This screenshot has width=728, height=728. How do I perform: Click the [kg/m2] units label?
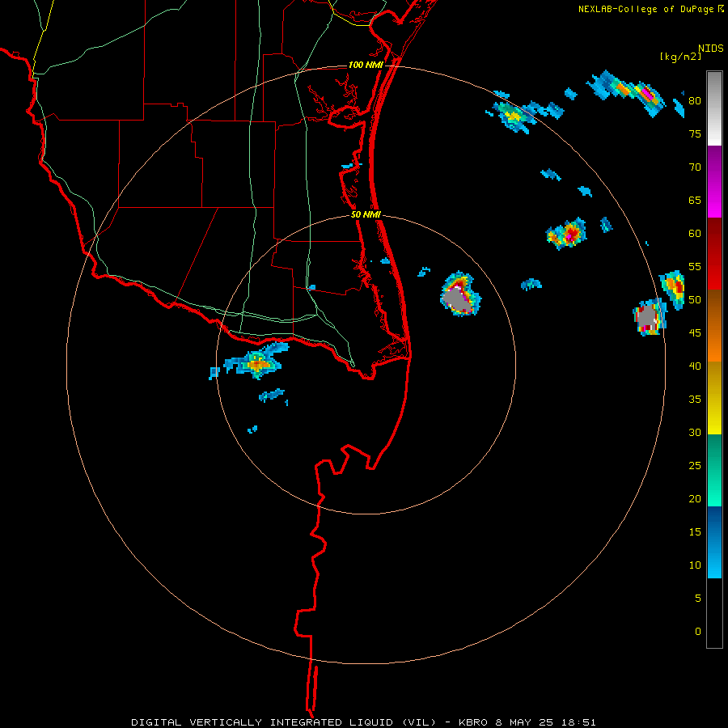pyautogui.click(x=680, y=57)
